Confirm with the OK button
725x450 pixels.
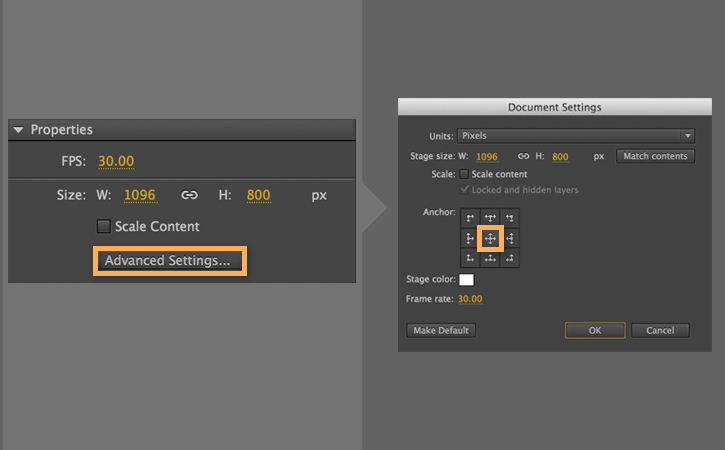coord(595,330)
